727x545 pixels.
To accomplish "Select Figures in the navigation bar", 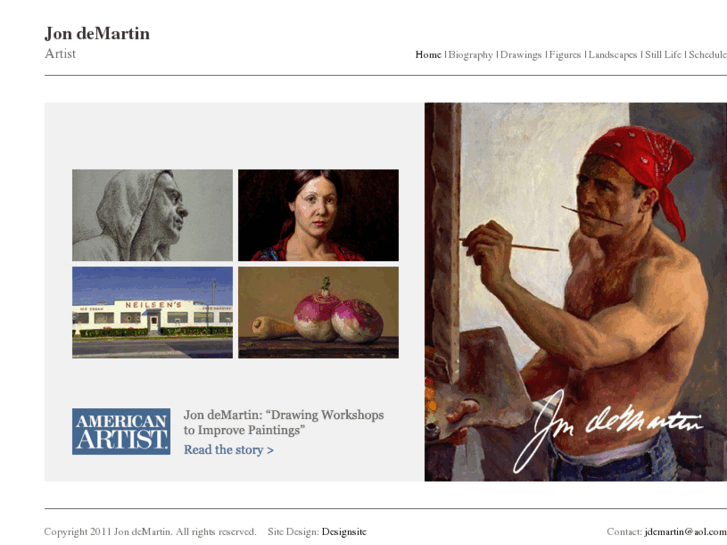I will click(565, 55).
